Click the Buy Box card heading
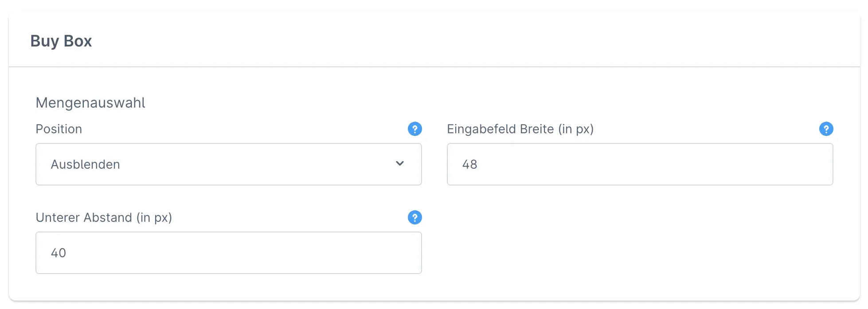Viewport: 868px width, 309px height. click(x=61, y=41)
